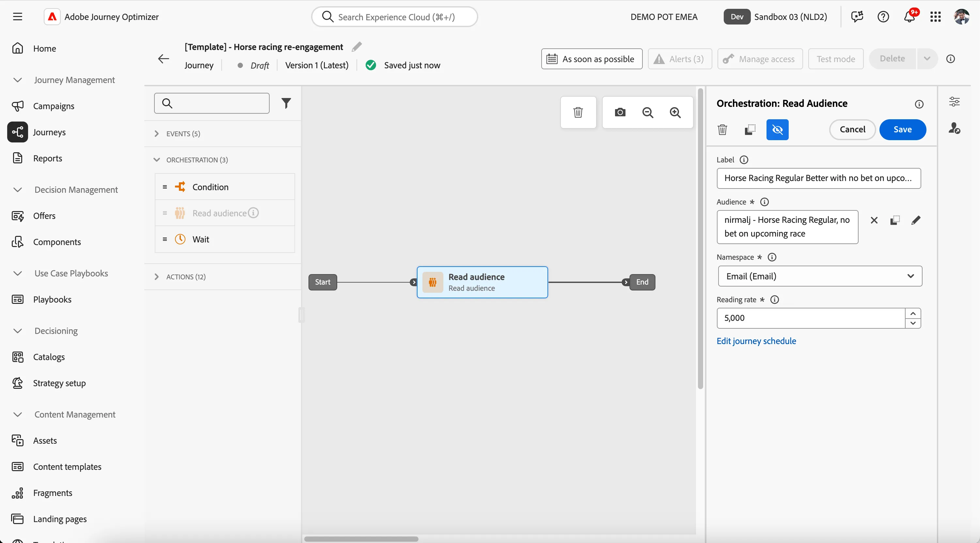The image size is (980, 543).
Task: Click the Label text field
Action: click(x=818, y=178)
